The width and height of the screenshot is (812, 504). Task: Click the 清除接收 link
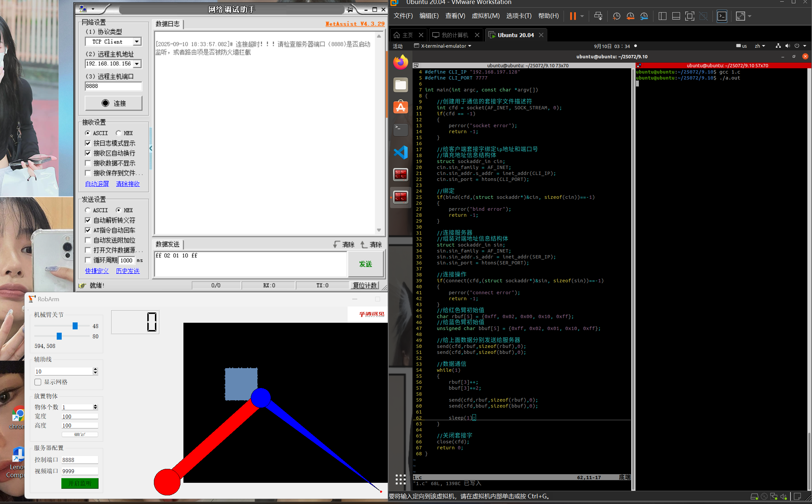(x=128, y=184)
